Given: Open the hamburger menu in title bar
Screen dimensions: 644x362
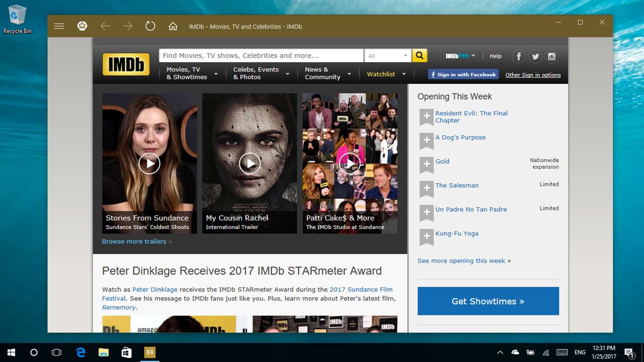Looking at the screenshot, I should click(59, 26).
